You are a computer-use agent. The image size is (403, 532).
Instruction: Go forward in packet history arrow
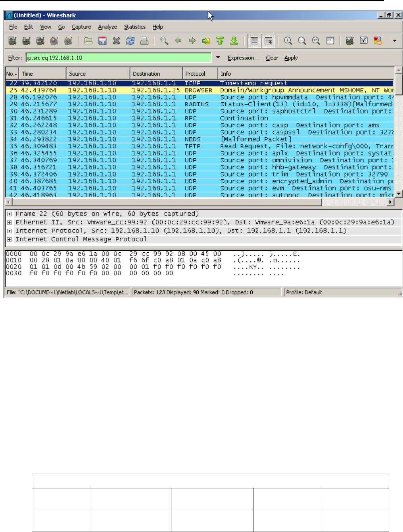(192, 40)
